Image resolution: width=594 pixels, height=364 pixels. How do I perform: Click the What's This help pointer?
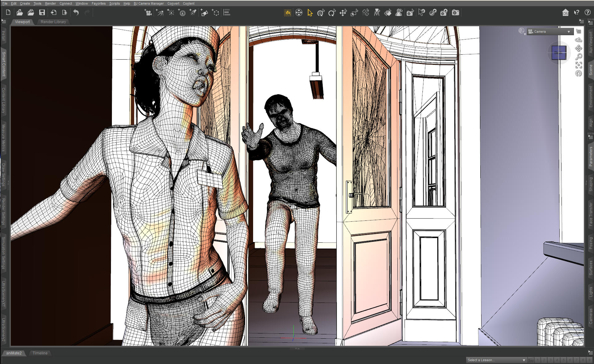pos(577,13)
